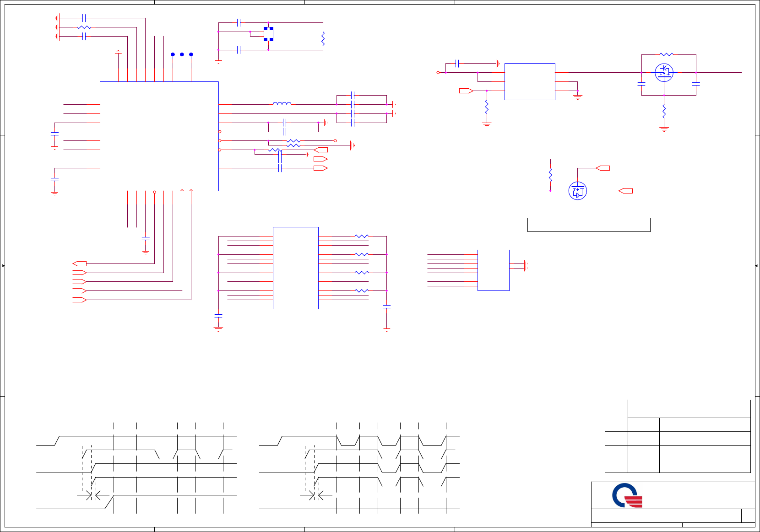Select the large square IC block
The width and height of the screenshot is (760, 532).
click(x=159, y=136)
